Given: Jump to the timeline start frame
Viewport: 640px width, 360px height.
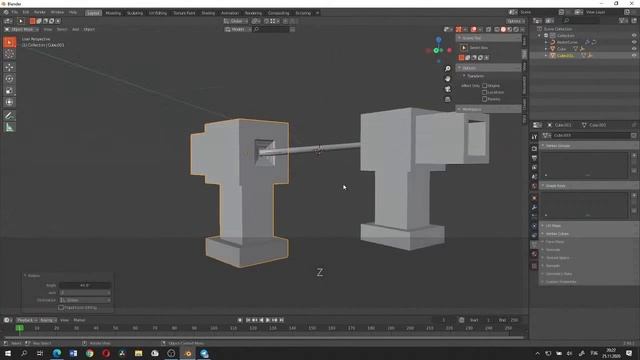Looking at the screenshot, I should pyautogui.click(x=248, y=320).
